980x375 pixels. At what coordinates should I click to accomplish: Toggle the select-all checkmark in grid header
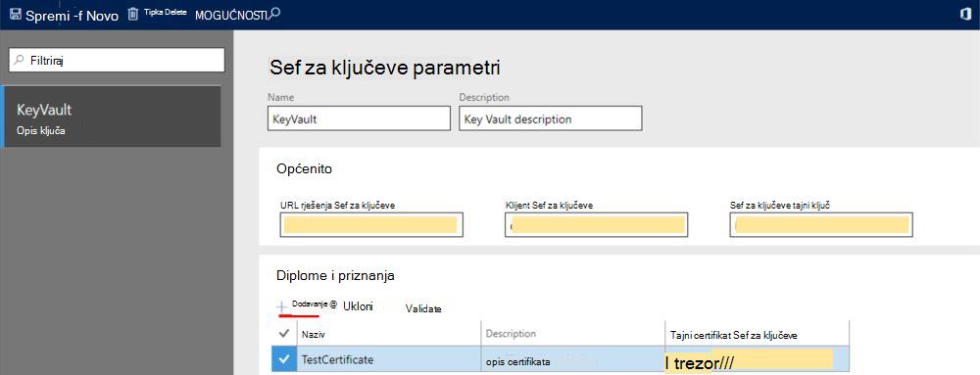click(284, 334)
